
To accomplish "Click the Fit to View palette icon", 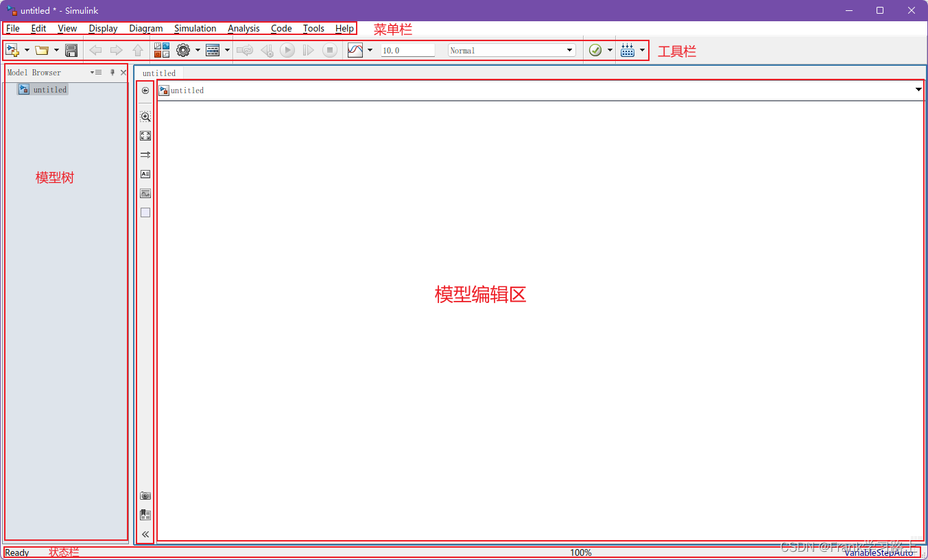I will (145, 135).
